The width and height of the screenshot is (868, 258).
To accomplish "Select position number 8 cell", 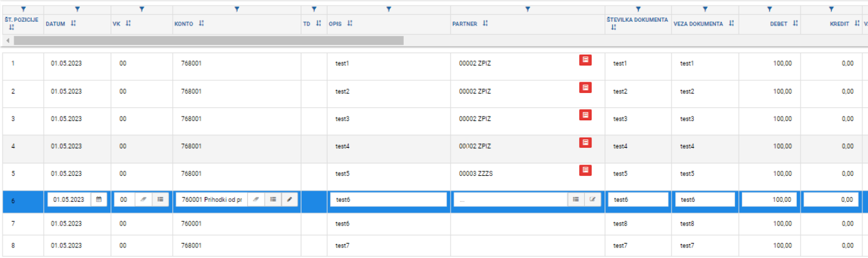I will click(x=22, y=246).
